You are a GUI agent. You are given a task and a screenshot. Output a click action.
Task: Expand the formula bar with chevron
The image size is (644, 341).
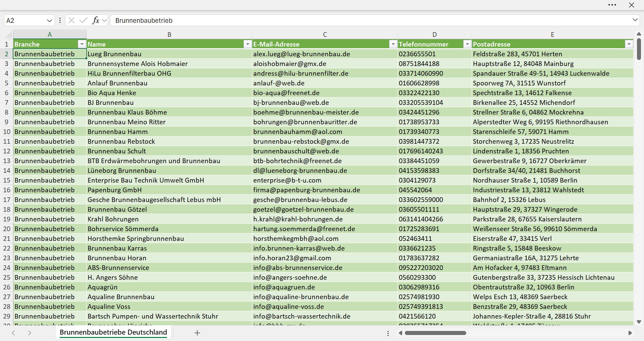(635, 20)
